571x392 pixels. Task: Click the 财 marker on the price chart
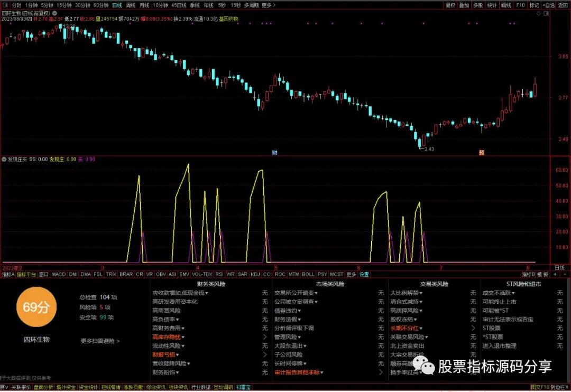(x=274, y=153)
